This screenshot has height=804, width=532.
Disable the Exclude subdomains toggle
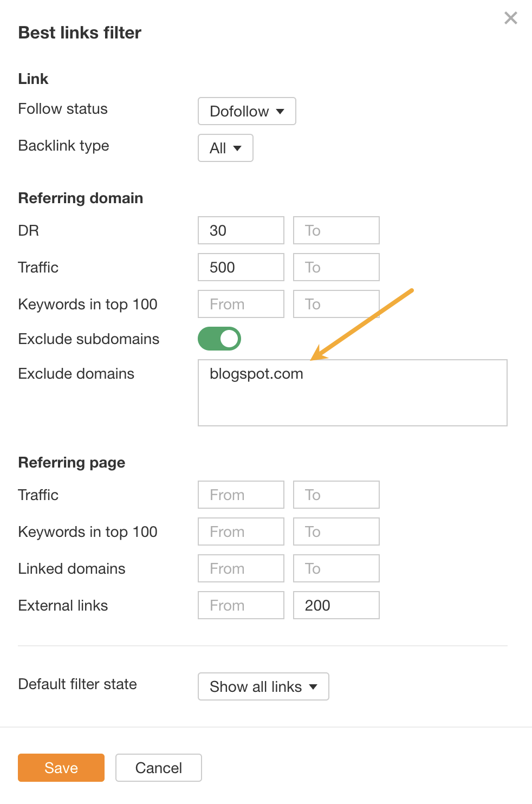point(219,339)
